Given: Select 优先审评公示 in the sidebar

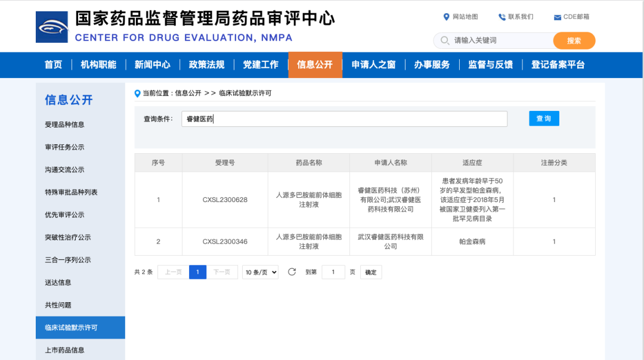Looking at the screenshot, I should coord(64,215).
